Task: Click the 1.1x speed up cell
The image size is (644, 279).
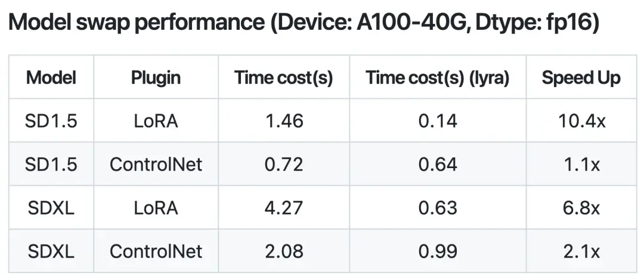Action: [581, 164]
